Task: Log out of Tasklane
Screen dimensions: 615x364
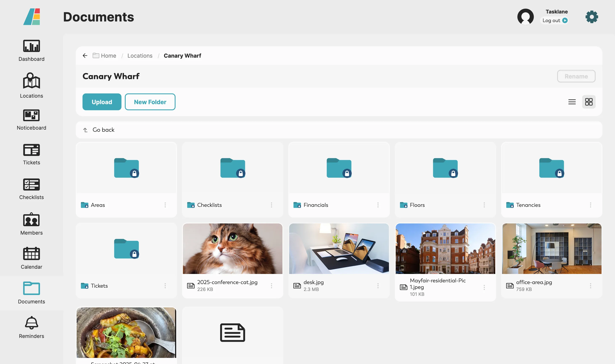Action: (555, 20)
